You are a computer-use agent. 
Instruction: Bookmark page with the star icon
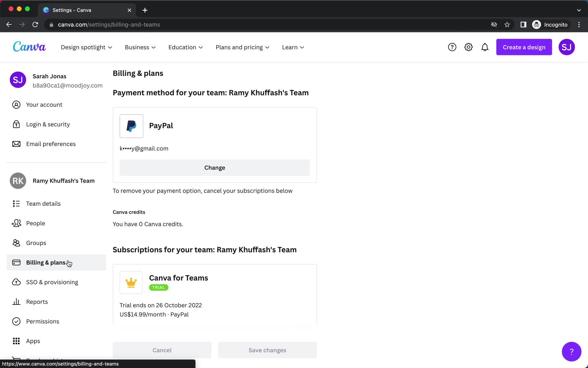507,25
